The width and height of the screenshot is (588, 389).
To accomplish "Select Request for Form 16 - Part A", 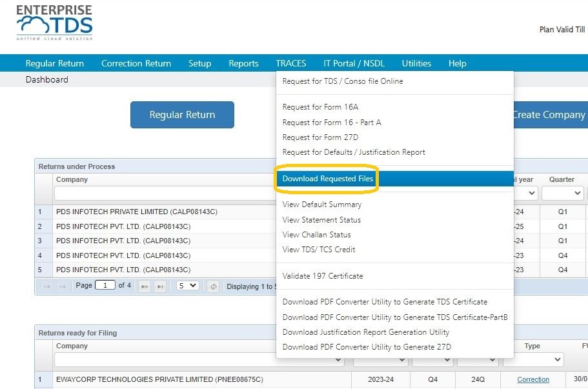I will pyautogui.click(x=332, y=123).
